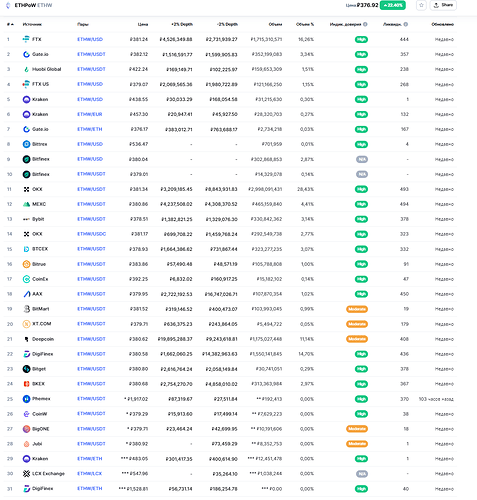Click the Bittrex exchange logo

tap(26, 144)
